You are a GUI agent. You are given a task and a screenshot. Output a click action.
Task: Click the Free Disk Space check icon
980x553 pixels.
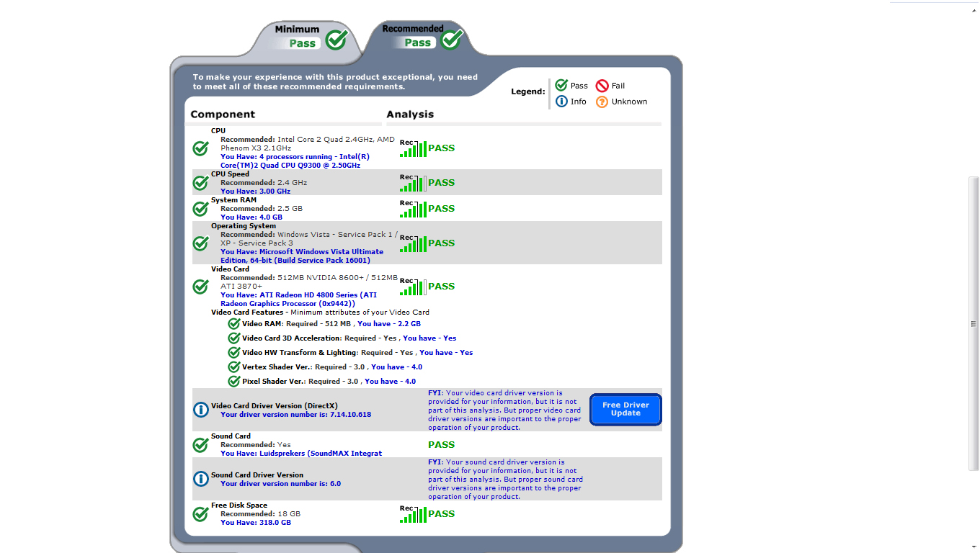click(x=200, y=514)
